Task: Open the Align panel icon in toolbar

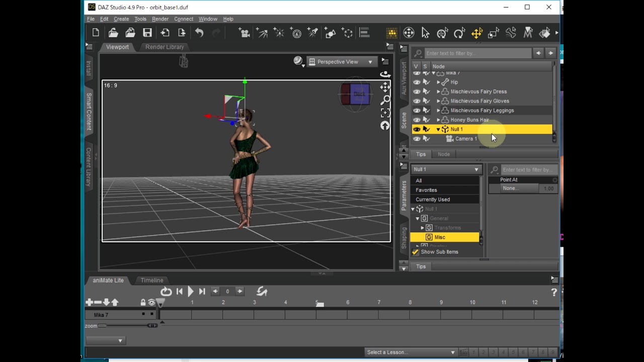Action: (x=365, y=33)
